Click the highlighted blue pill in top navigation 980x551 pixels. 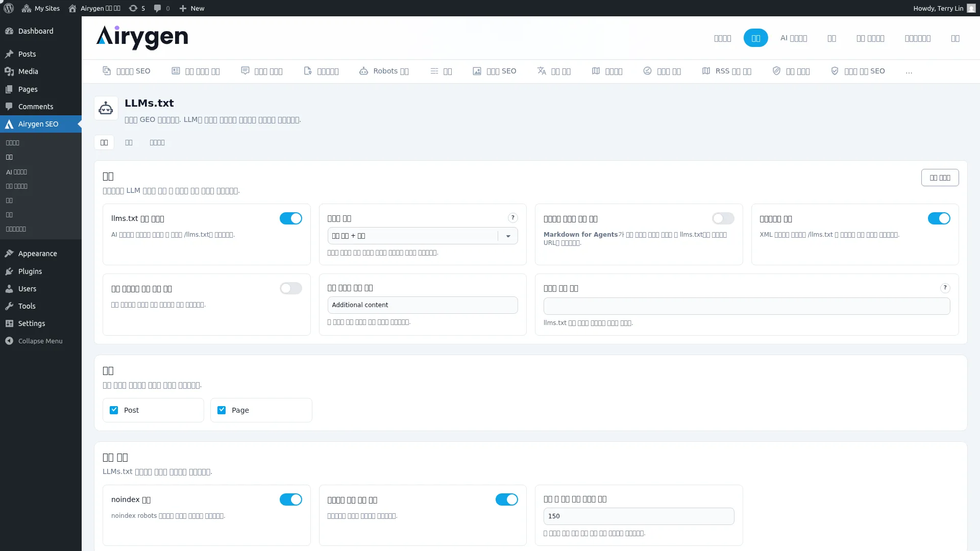click(x=756, y=38)
